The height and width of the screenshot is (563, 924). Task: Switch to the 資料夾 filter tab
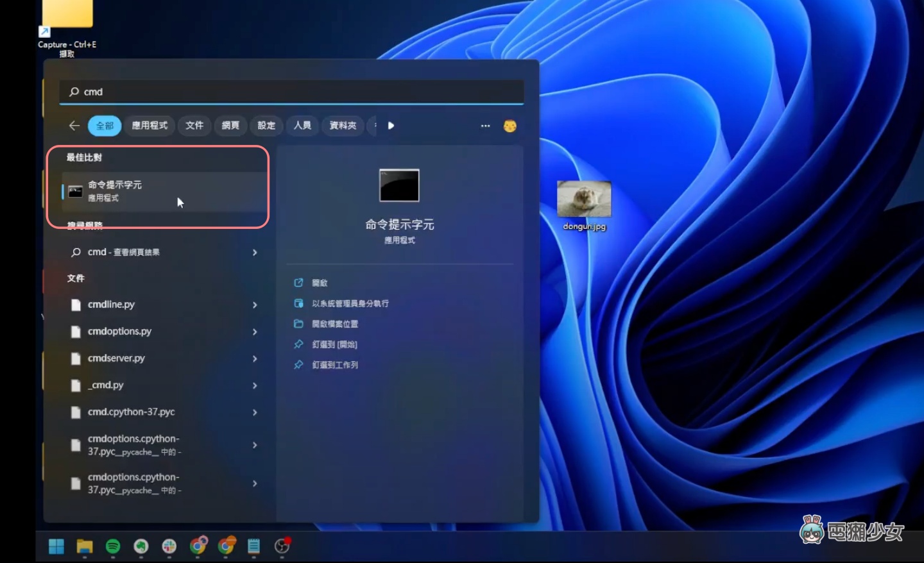click(x=343, y=126)
